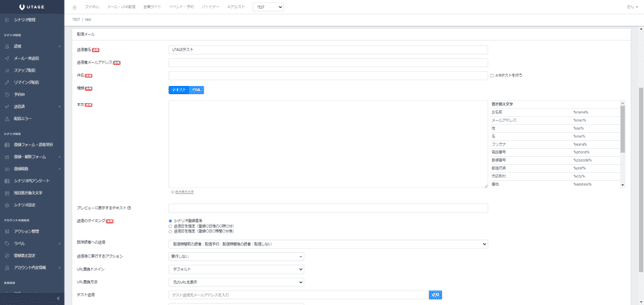Viewport: 644px width, 305px height.
Task: Click the 登録・解除フォーム icon
Action: (7, 157)
